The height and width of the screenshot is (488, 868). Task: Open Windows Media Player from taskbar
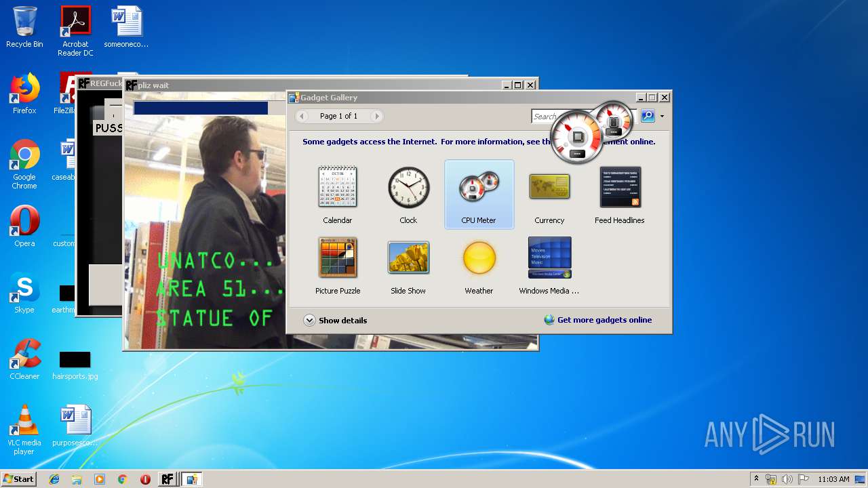click(x=100, y=479)
